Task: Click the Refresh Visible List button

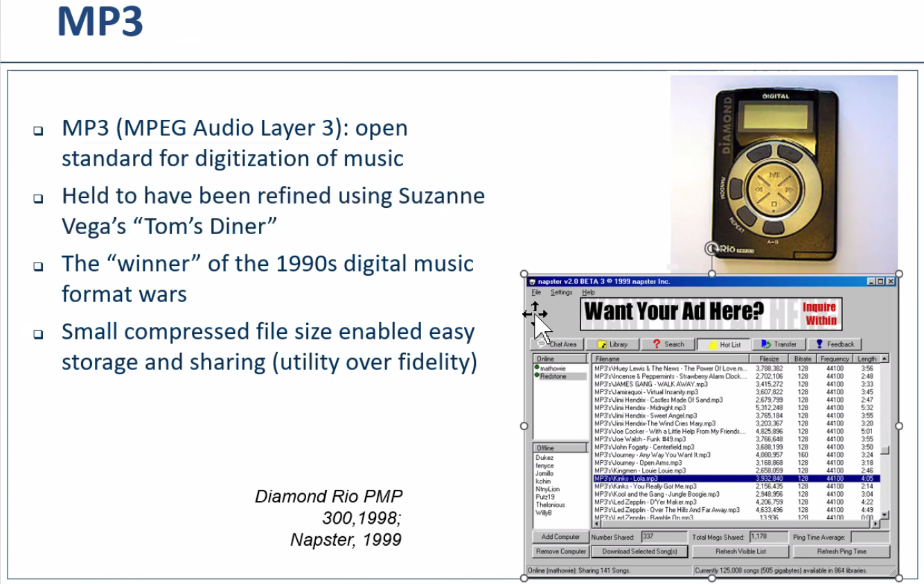Action: [x=740, y=551]
